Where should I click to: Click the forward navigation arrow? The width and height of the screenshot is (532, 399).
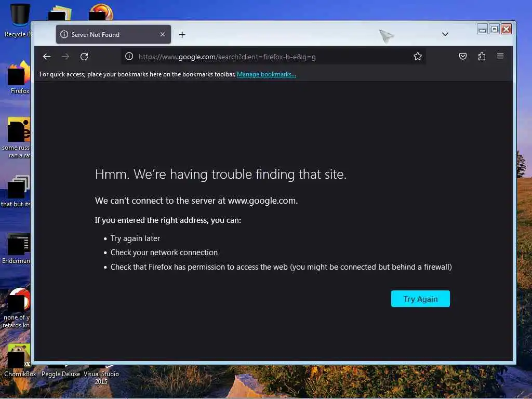65,57
